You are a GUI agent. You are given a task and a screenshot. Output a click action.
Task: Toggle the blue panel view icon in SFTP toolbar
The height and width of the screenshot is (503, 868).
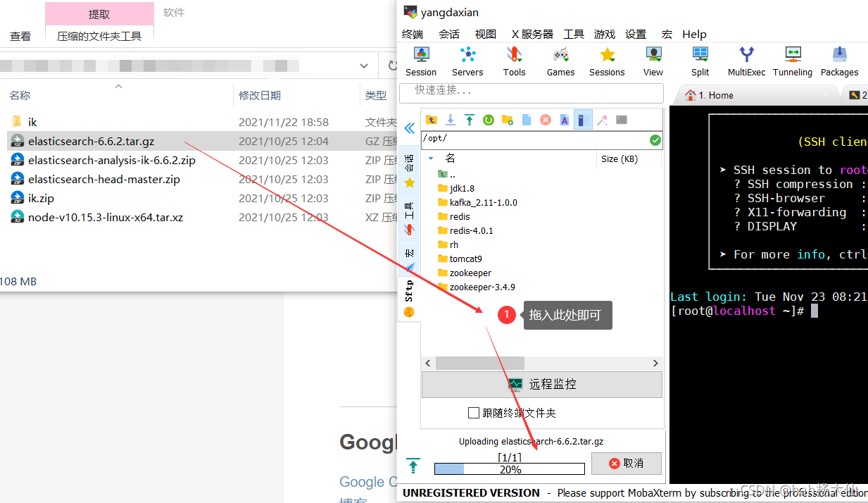[583, 120]
